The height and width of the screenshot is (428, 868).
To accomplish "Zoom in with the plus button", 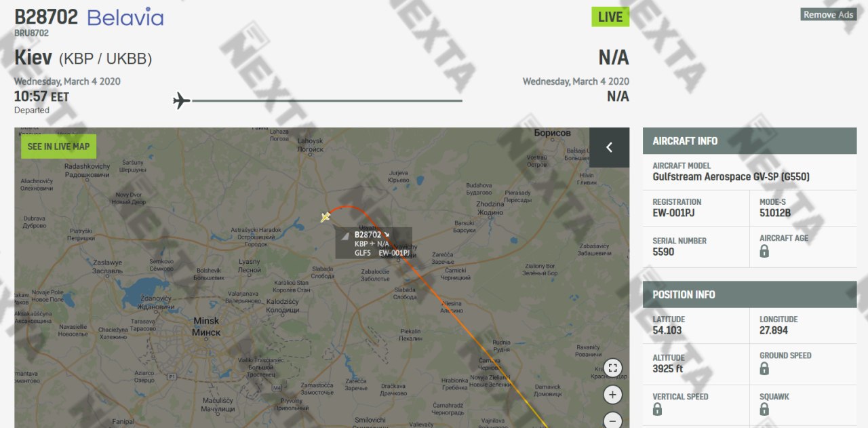I will point(612,395).
